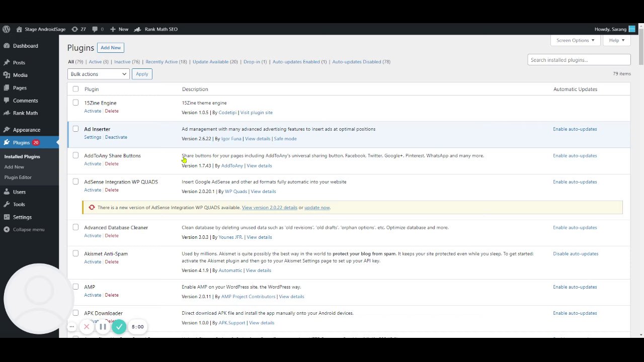Open the Bulk actions dropdown
The width and height of the screenshot is (644, 362).
(x=99, y=74)
